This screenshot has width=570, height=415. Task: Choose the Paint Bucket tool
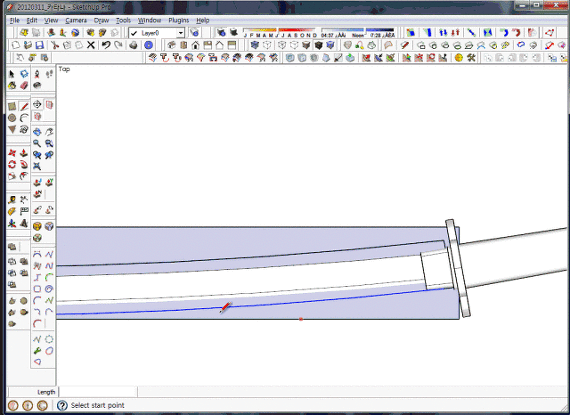(x=12, y=85)
